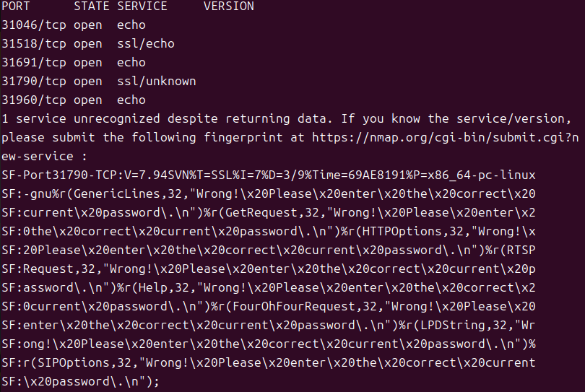Click the PORT column header
This screenshot has height=392, width=585.
[x=16, y=6]
